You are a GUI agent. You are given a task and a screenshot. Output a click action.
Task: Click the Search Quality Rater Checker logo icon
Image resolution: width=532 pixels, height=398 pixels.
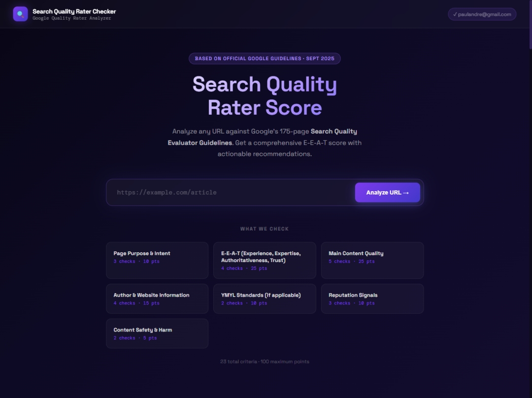(x=20, y=14)
